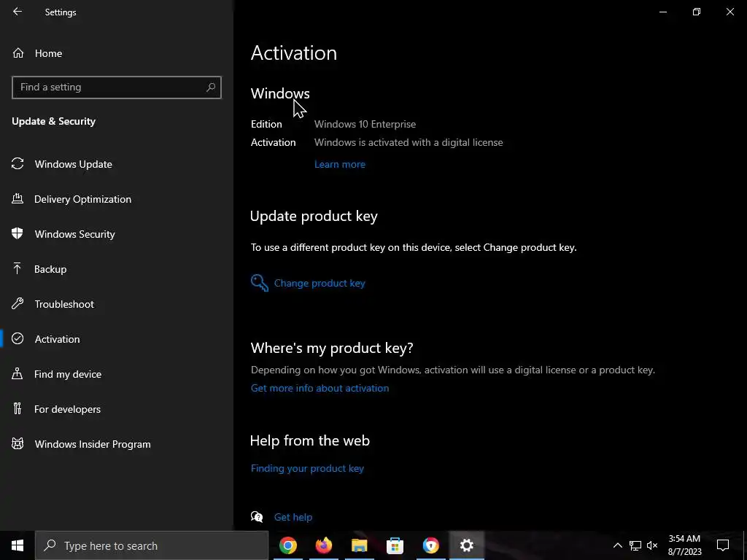Image resolution: width=747 pixels, height=560 pixels.
Task: Click the Windows Update refresh arrows icon
Action: pos(18,164)
